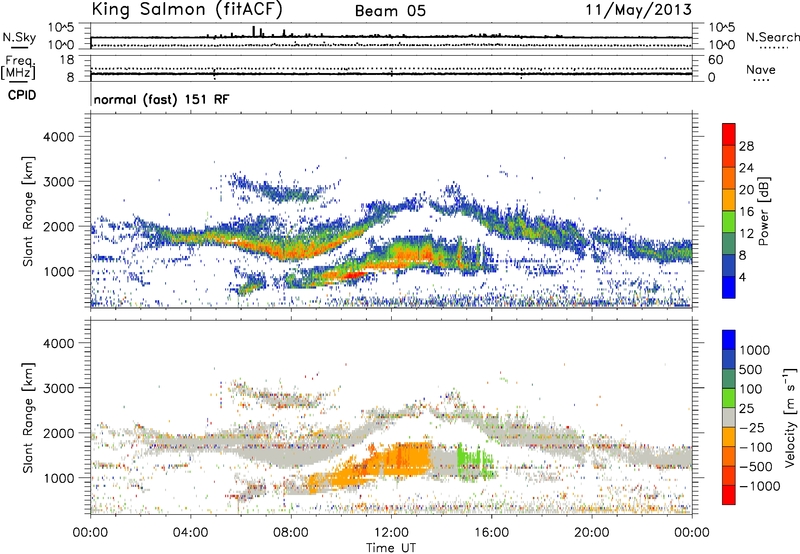Click the "4" power colorbar label
This screenshot has height=554, width=800.
click(742, 278)
